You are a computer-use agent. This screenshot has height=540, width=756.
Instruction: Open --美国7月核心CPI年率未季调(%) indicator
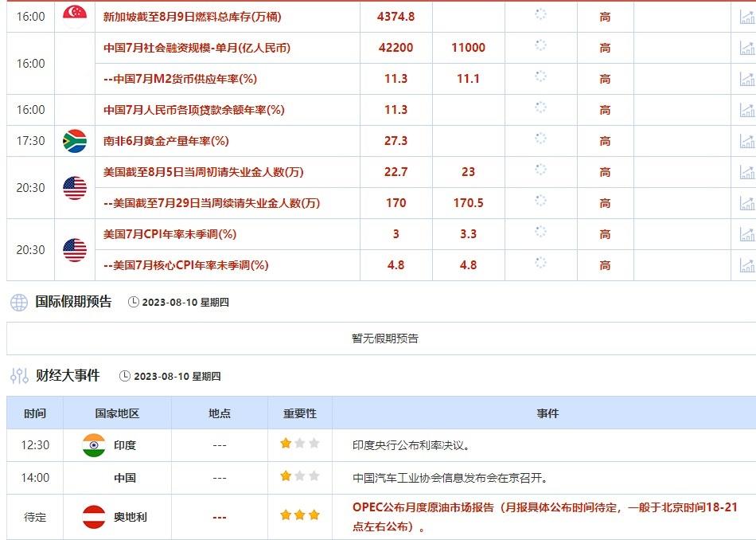[186, 265]
